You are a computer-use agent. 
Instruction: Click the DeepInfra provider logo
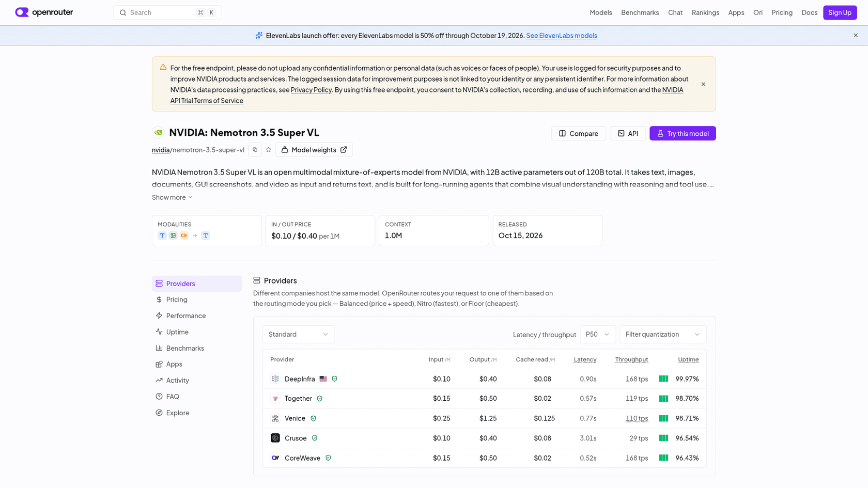[x=275, y=379]
